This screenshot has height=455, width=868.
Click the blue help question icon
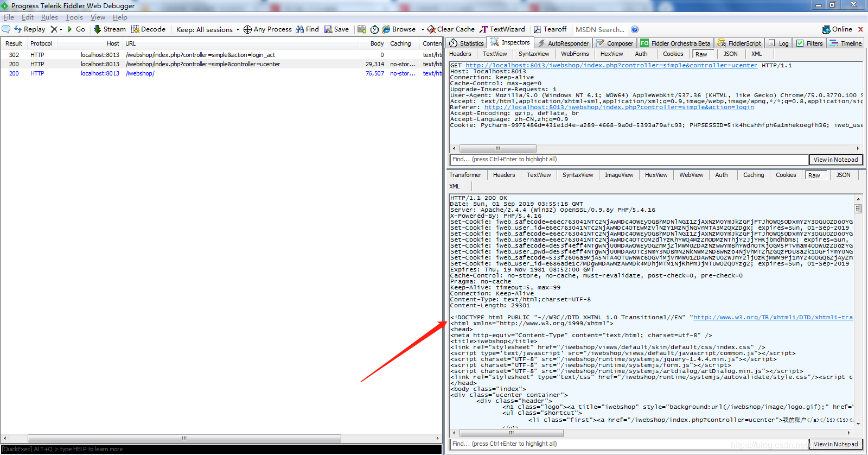(635, 29)
